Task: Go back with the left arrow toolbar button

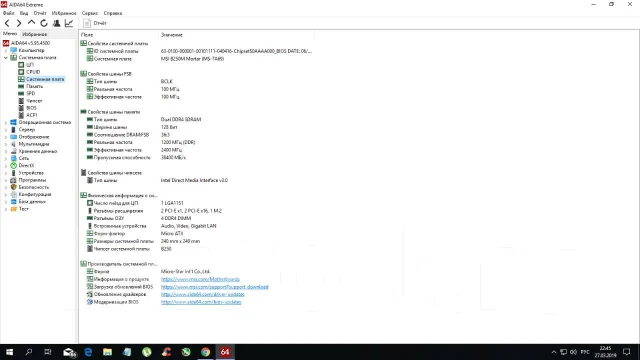Action: tap(7, 23)
